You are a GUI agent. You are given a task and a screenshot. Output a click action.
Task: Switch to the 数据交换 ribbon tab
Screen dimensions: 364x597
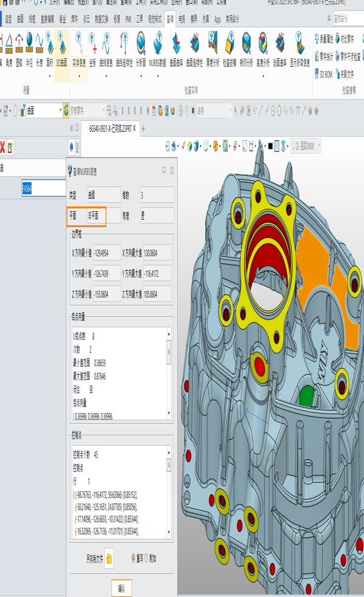point(101,19)
